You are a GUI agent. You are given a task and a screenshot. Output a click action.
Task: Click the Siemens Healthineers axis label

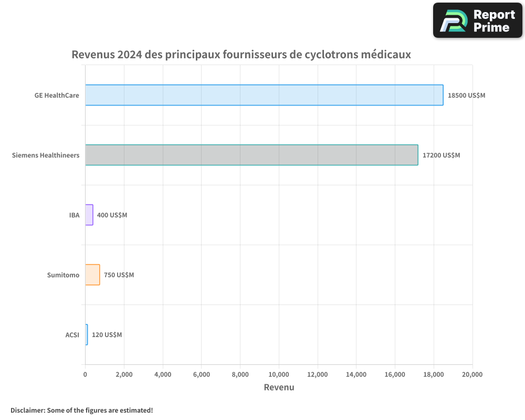(46, 155)
